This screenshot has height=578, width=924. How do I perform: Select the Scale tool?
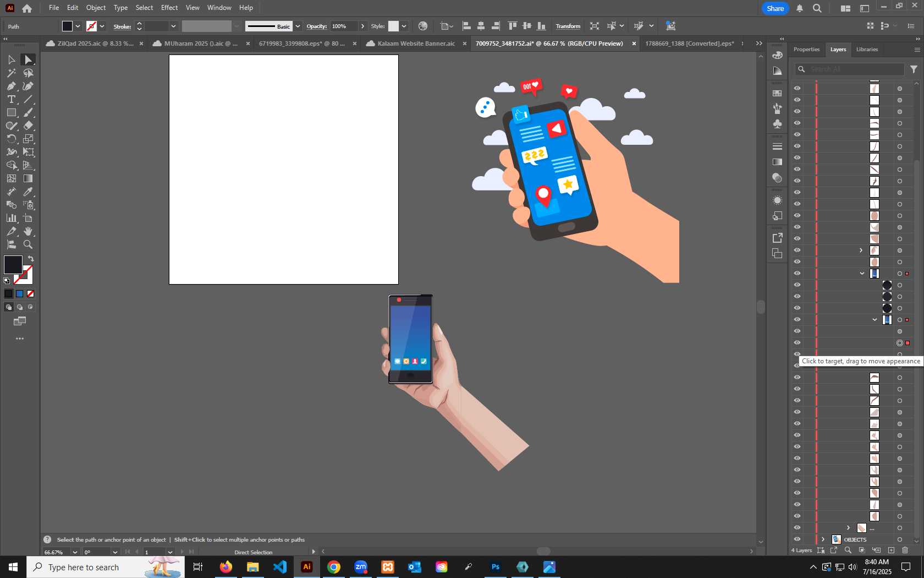[x=28, y=139]
